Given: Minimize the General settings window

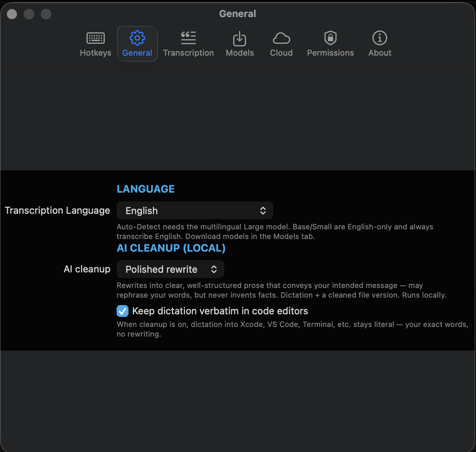Looking at the screenshot, I should click(x=29, y=14).
